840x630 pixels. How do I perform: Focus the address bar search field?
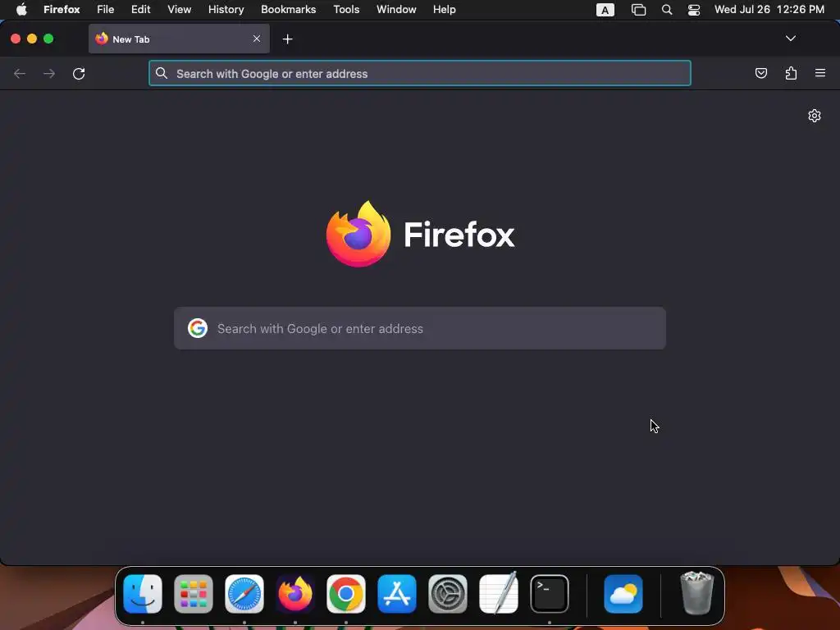pyautogui.click(x=419, y=73)
